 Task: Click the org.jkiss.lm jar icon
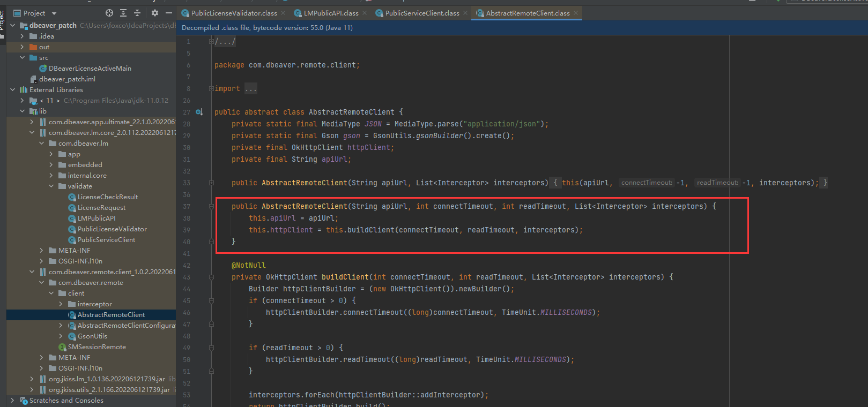[43, 379]
